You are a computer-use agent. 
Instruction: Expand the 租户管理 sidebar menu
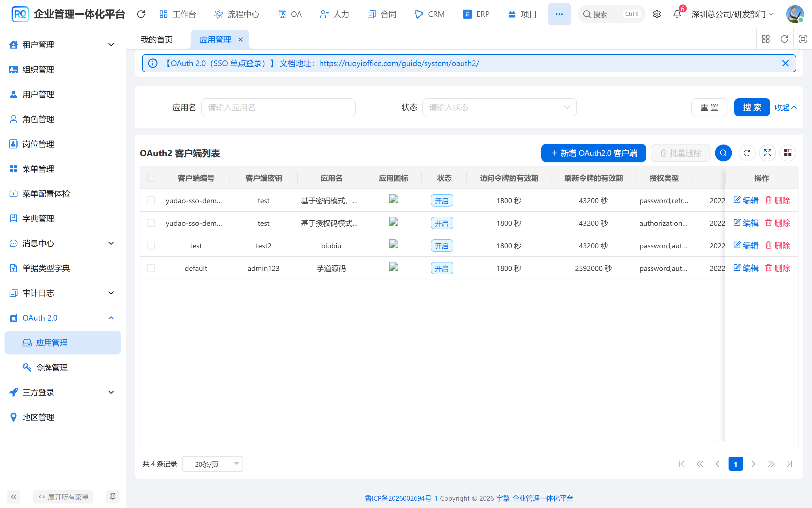click(63, 45)
